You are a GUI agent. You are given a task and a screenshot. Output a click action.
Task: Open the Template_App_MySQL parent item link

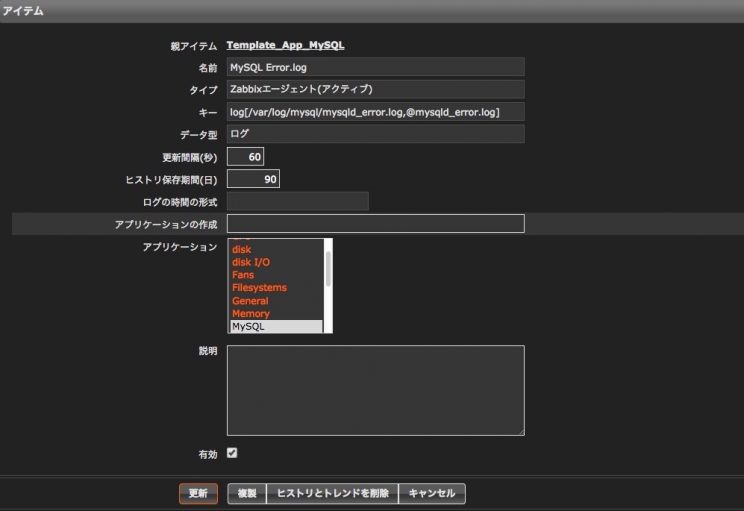point(285,45)
